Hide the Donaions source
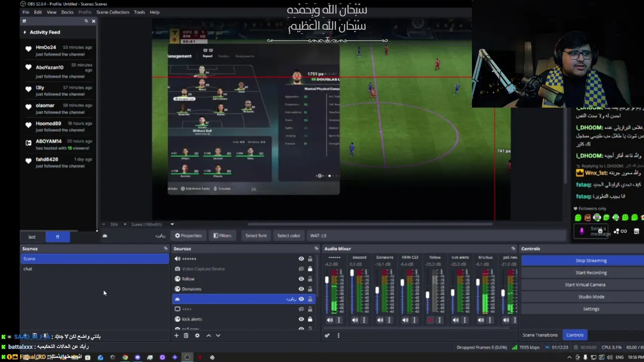 tap(301, 289)
